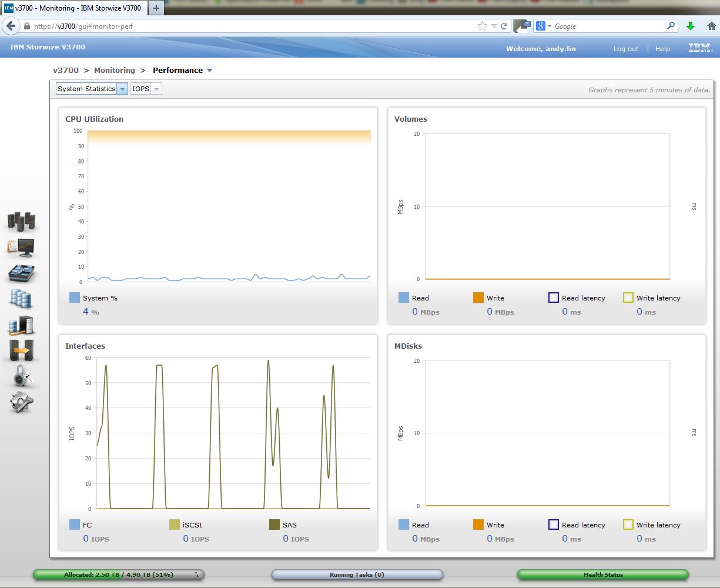Bookmark the page with the star icon
This screenshot has height=588, width=720.
pos(483,26)
